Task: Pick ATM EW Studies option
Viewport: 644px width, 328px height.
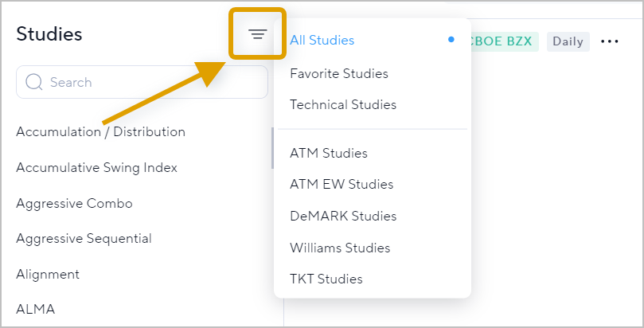Action: pos(342,184)
